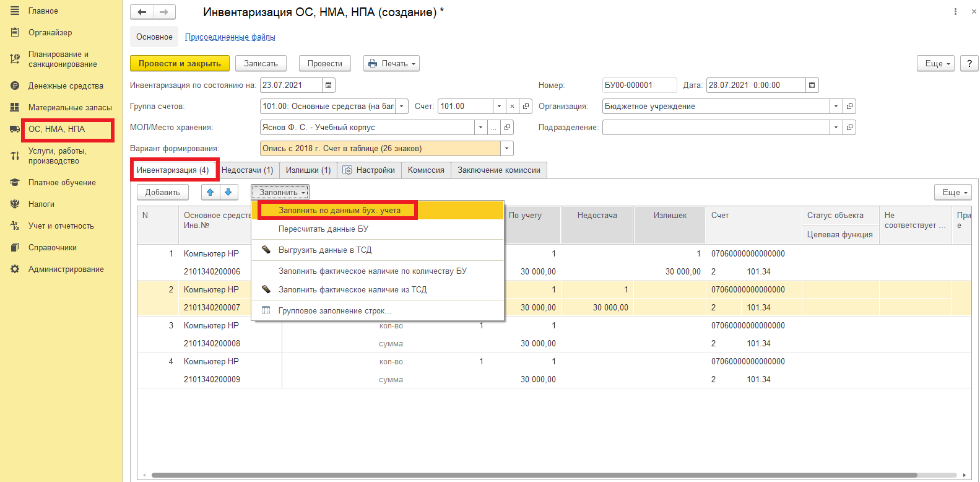The image size is (980, 482).
Task: Click the Записать button
Action: click(x=261, y=63)
